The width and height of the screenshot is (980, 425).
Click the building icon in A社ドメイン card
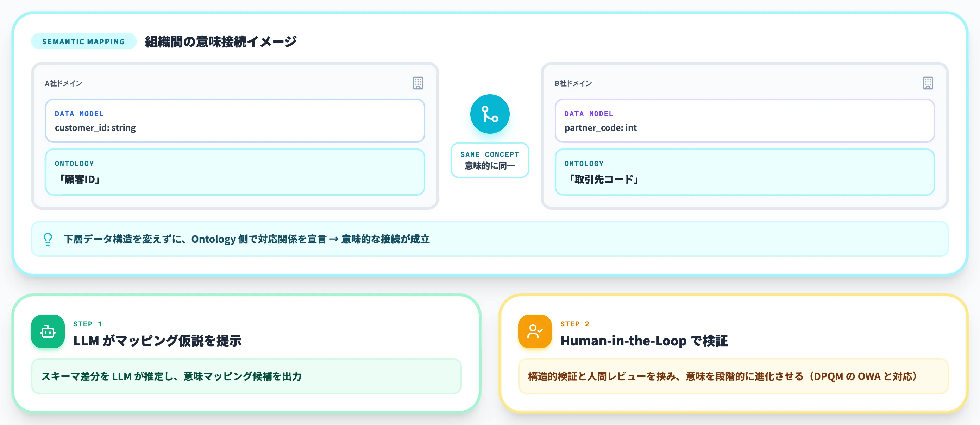click(x=418, y=83)
